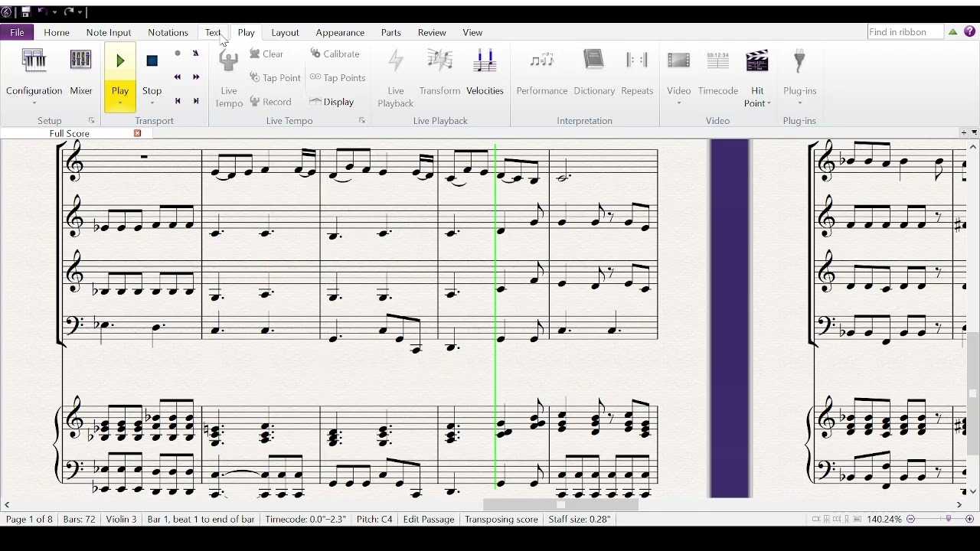Click the horizontal scrollbar thumb
Viewport: 980px width, 551px height.
click(x=560, y=504)
